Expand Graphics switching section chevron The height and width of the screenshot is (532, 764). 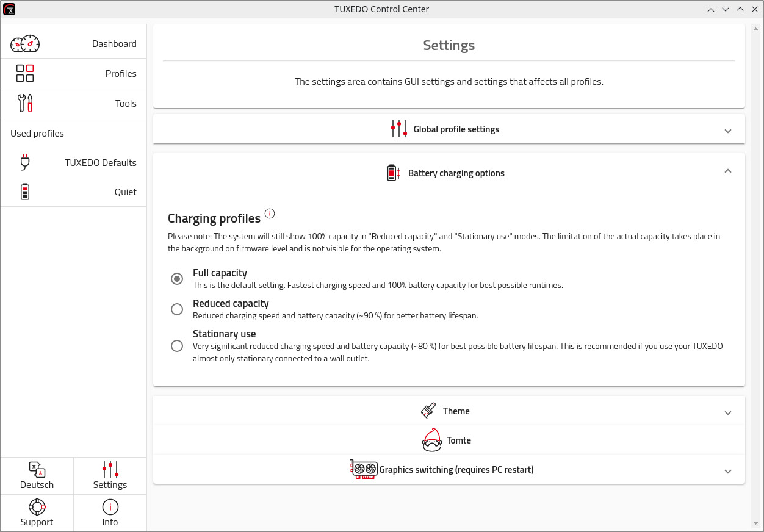pos(727,471)
